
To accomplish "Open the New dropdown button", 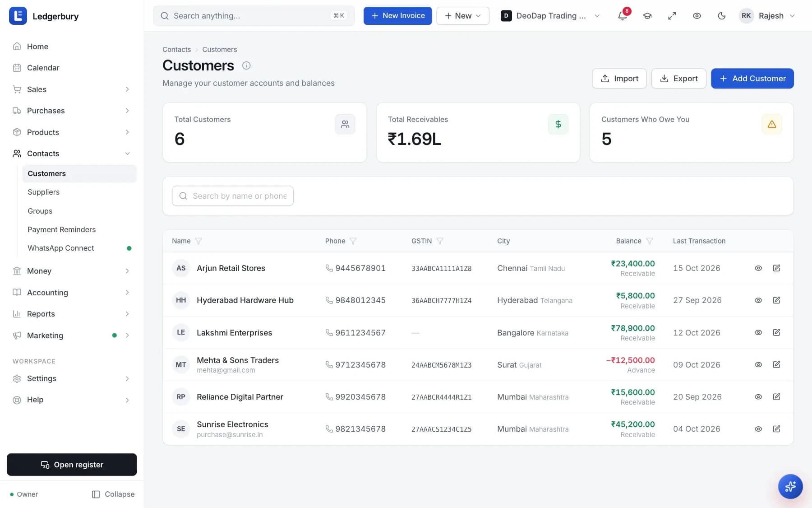I will point(463,16).
